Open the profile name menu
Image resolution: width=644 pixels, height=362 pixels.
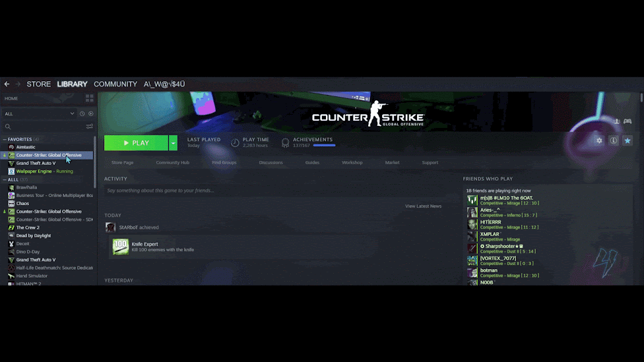click(164, 84)
